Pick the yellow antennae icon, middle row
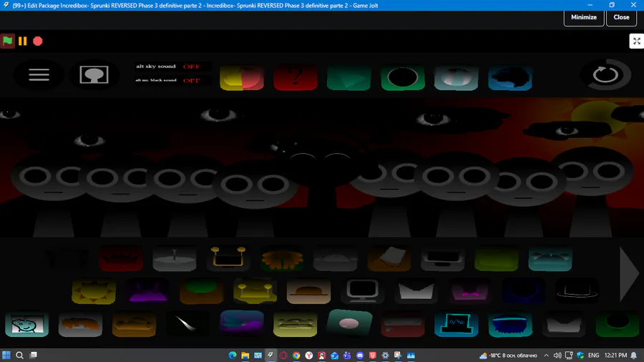This screenshot has width=644, height=362. click(x=255, y=291)
